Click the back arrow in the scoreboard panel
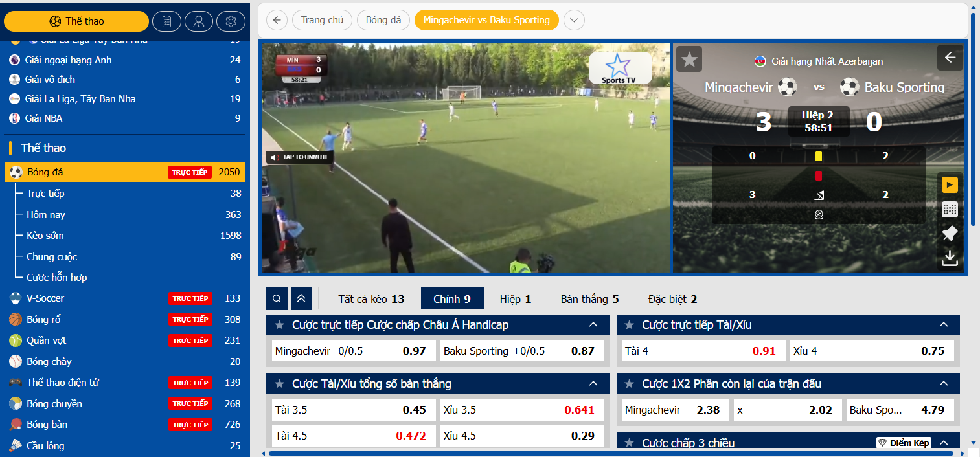 950,58
